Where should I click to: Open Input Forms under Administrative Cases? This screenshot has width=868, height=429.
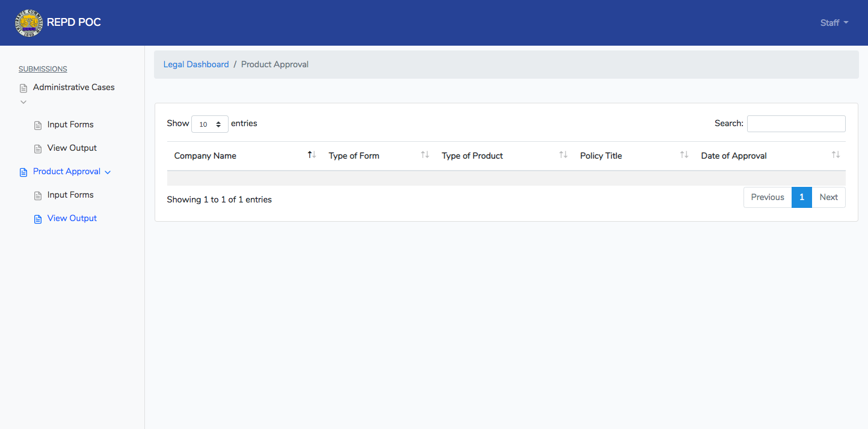70,124
